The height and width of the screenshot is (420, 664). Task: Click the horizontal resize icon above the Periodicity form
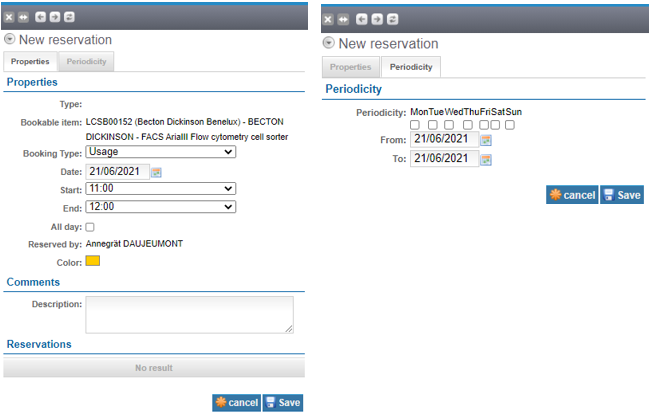343,19
